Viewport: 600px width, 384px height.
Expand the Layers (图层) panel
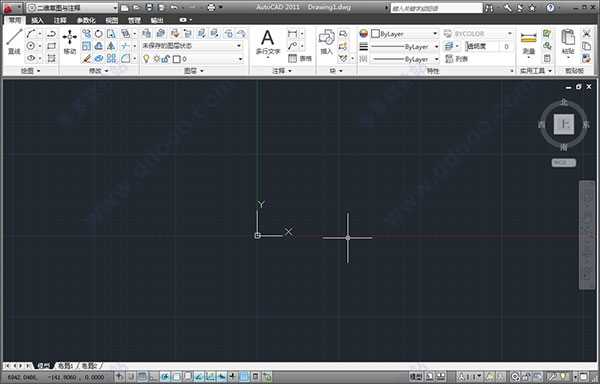(x=194, y=71)
